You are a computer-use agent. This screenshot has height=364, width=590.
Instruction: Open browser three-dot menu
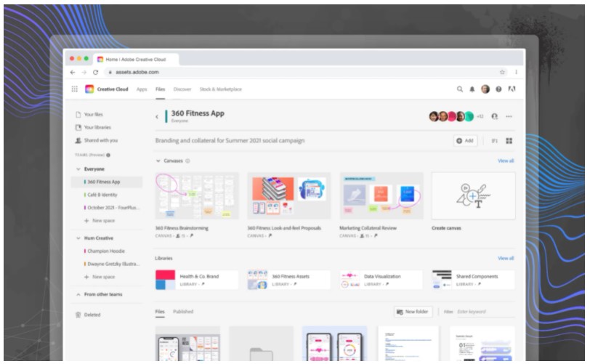click(x=516, y=72)
